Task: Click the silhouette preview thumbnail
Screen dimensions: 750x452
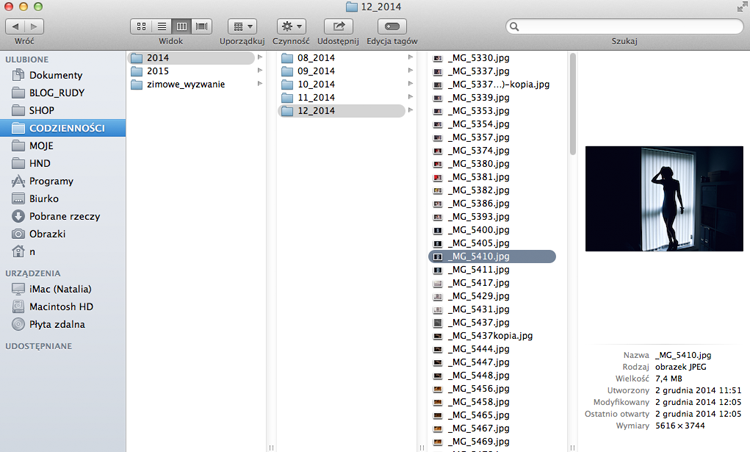Action: pyautogui.click(x=664, y=198)
